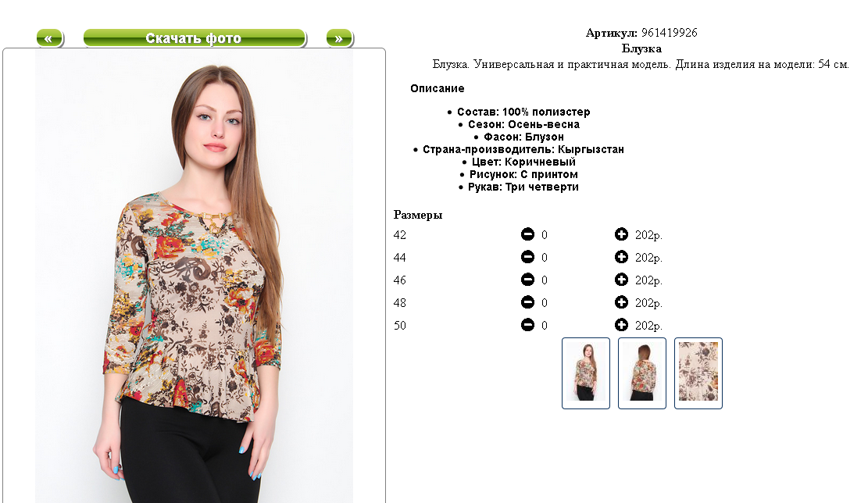Click the plus icon for size 42
This screenshot has height=503, width=868.
point(621,234)
